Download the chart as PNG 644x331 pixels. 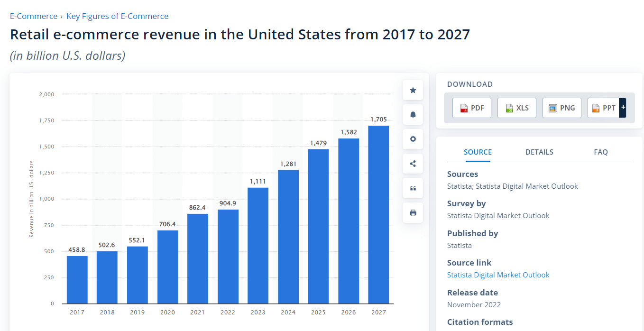coord(562,108)
